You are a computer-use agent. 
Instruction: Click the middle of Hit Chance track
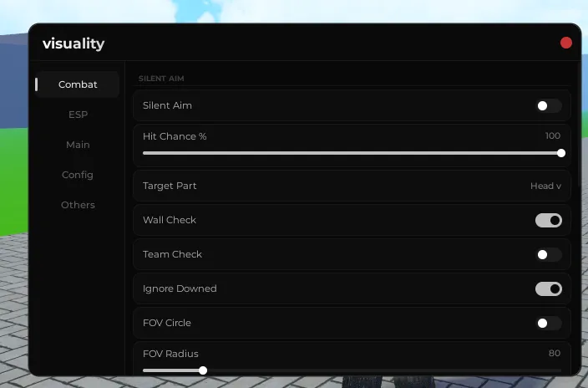click(x=352, y=153)
